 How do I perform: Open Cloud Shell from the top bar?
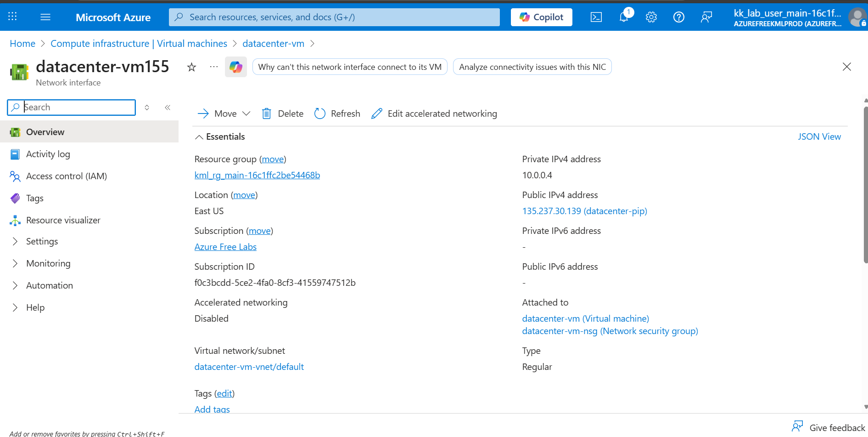pyautogui.click(x=596, y=17)
